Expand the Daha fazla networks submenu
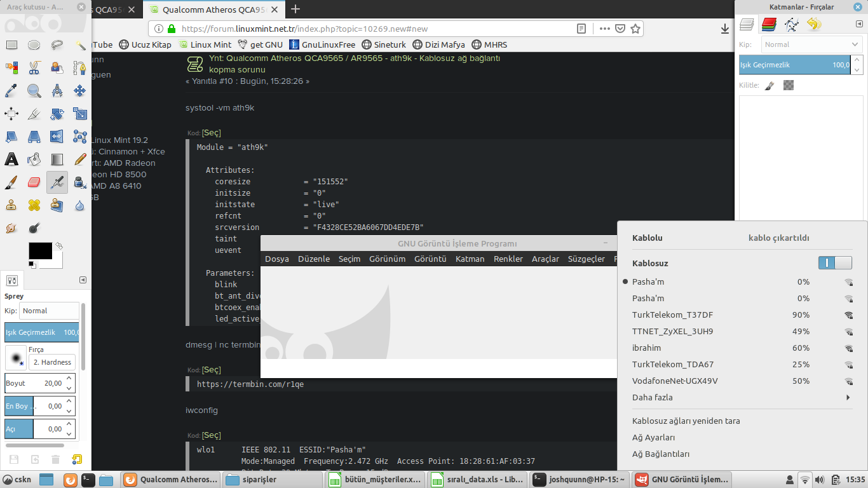This screenshot has height=488, width=868. 741,398
